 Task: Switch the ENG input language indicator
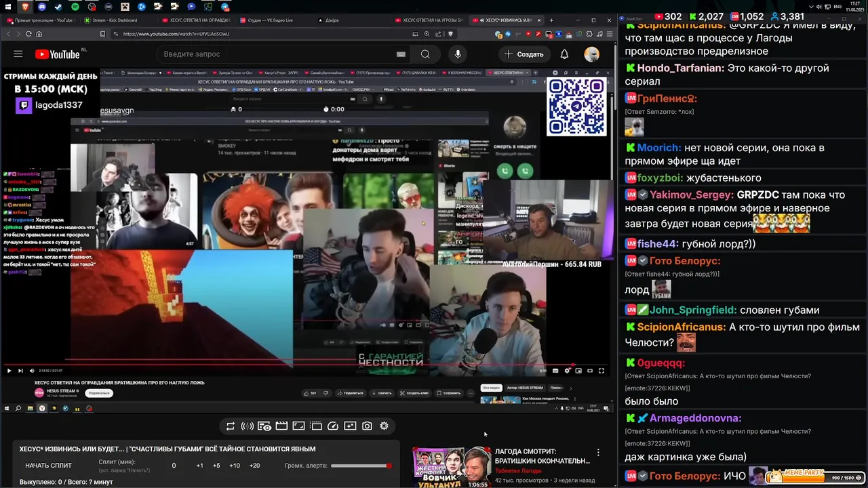837,7
